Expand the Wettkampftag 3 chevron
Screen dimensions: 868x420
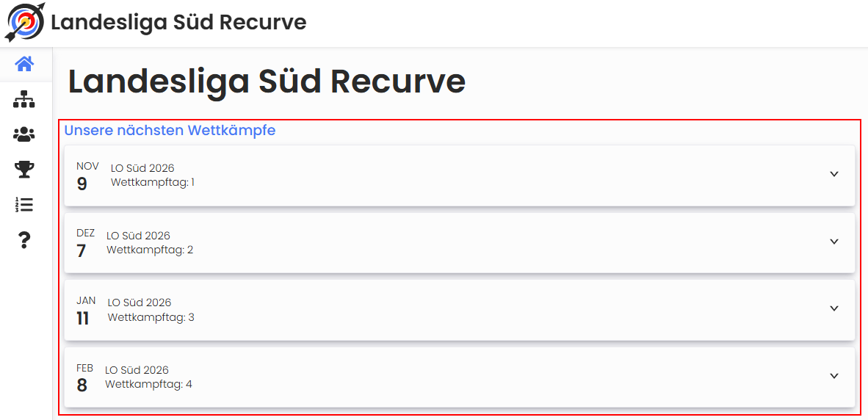pos(833,308)
